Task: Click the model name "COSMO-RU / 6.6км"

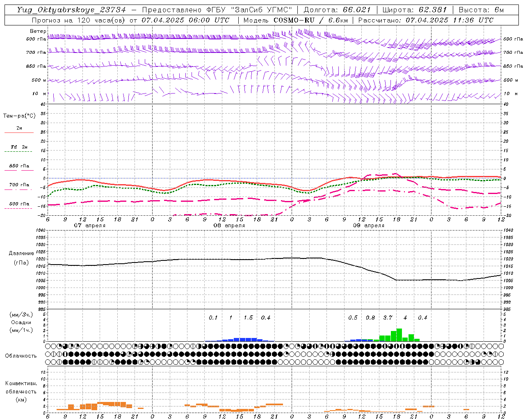Action: (311, 20)
